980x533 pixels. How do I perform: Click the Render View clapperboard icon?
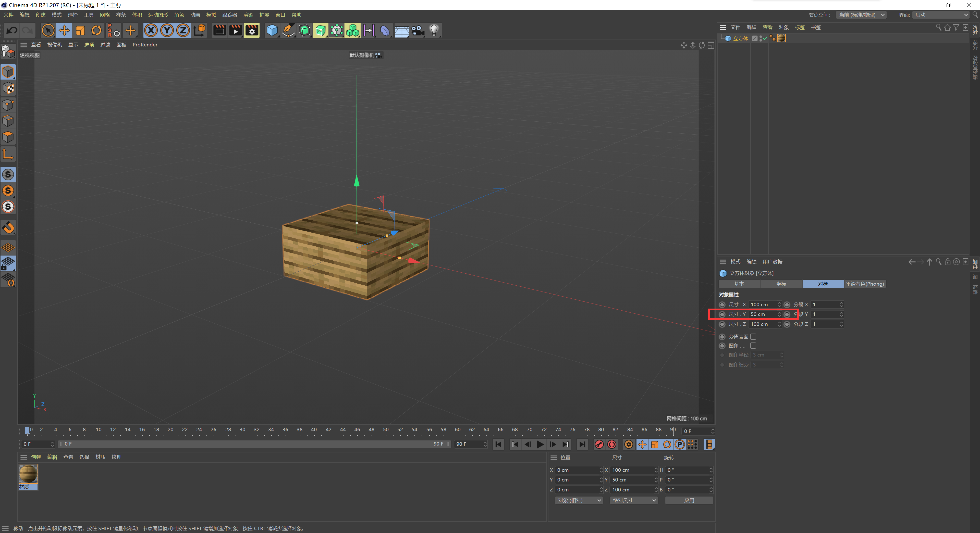pyautogui.click(x=219, y=30)
